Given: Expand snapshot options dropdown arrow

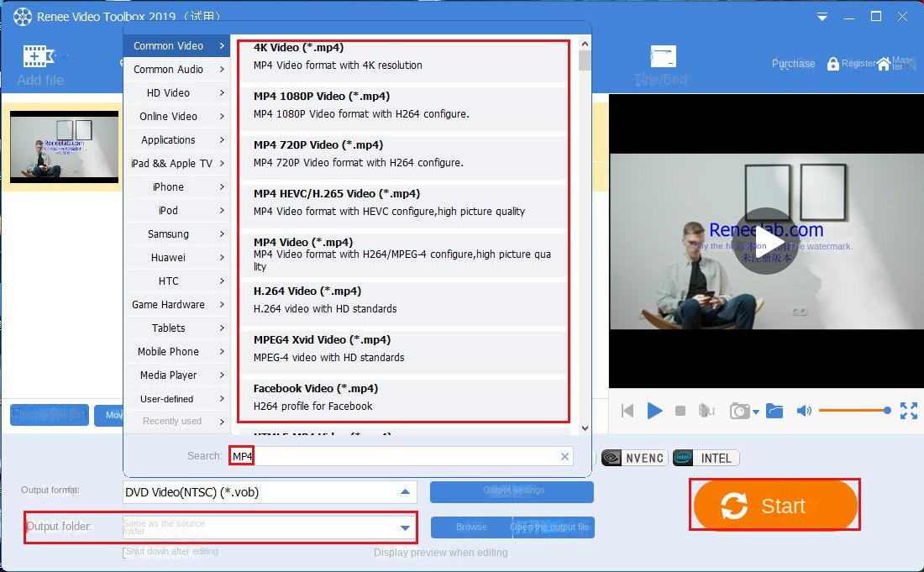Looking at the screenshot, I should [x=755, y=412].
